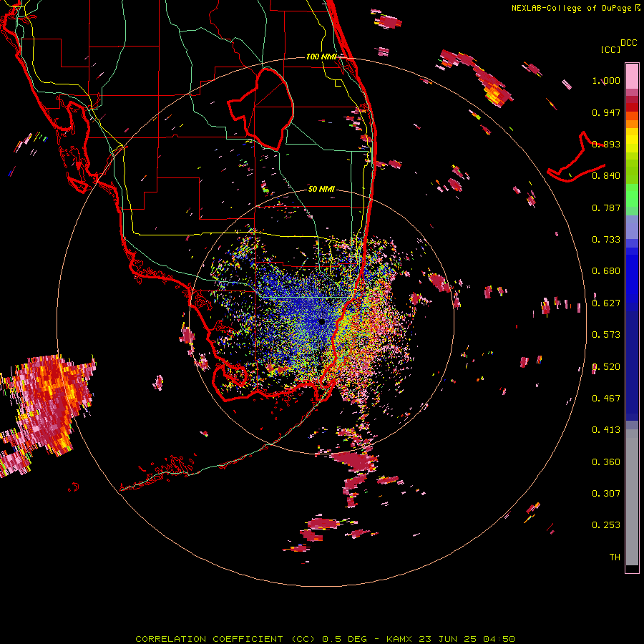Click the 0.947 scale value

point(606,112)
